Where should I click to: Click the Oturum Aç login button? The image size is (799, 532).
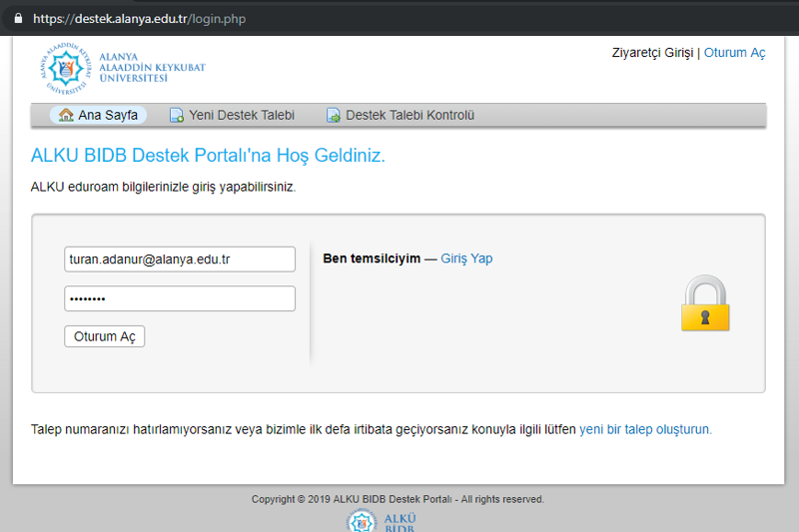pos(105,336)
